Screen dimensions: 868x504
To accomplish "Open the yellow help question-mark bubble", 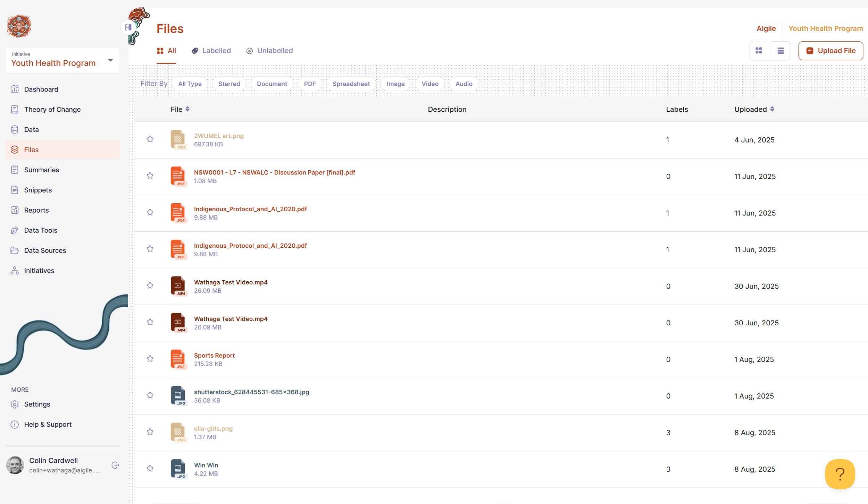I will (840, 474).
